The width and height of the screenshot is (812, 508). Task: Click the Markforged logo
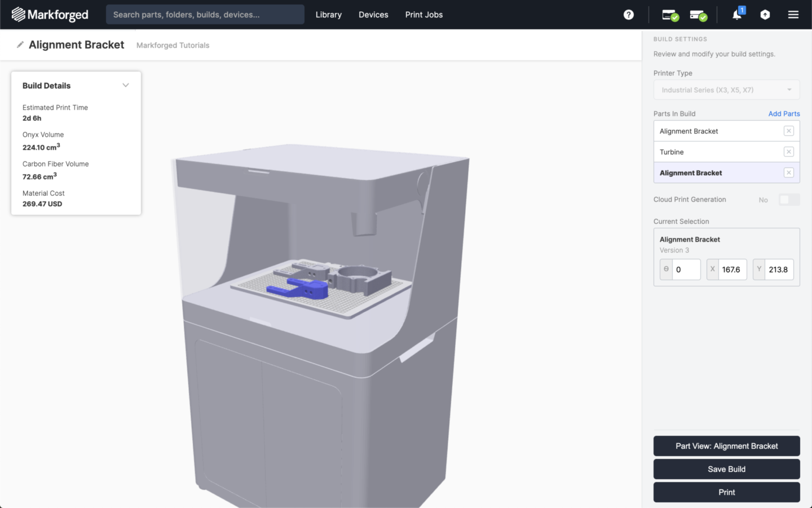[x=50, y=15]
